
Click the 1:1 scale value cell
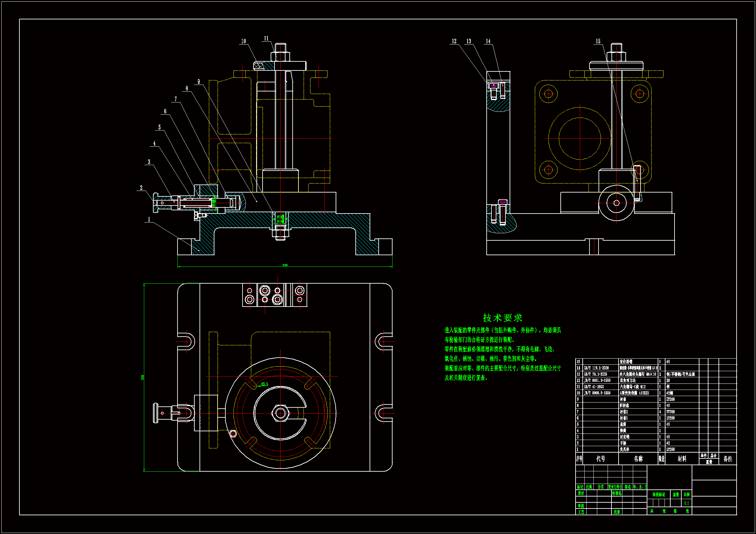point(686,503)
